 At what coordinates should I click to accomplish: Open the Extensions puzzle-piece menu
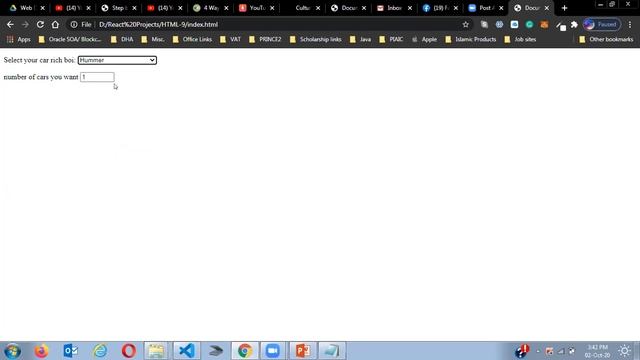tap(574, 24)
